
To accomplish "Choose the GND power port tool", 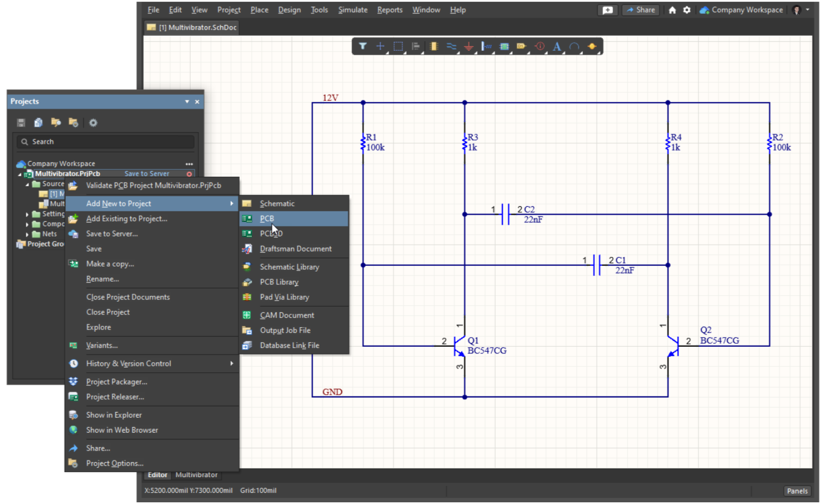I will (468, 46).
